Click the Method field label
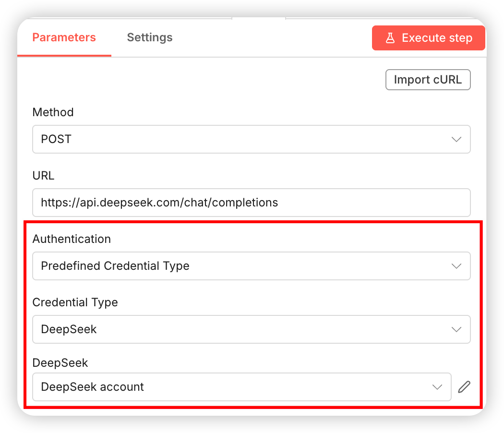 [53, 112]
